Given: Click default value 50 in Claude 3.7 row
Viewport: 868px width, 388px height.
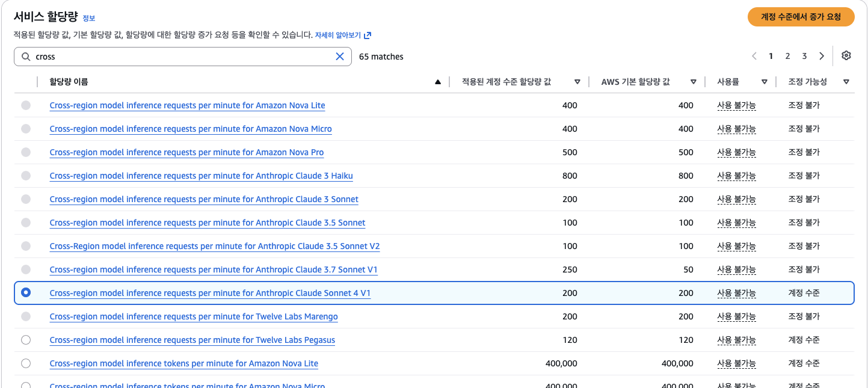Looking at the screenshot, I should 688,269.
